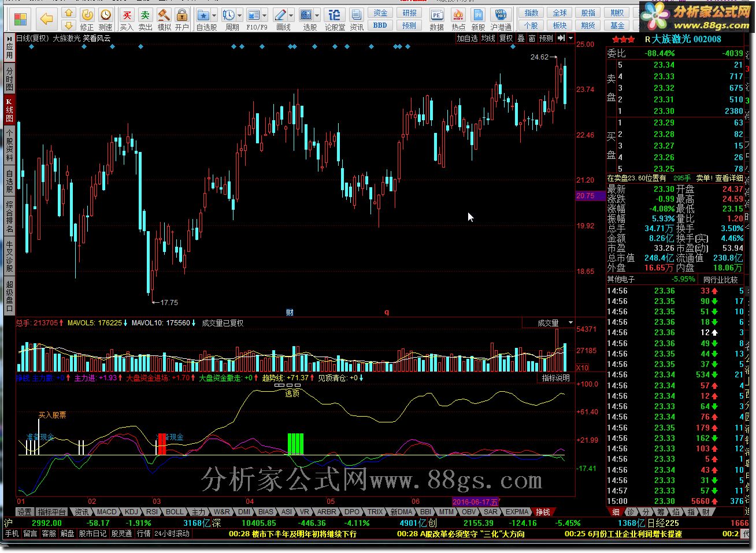Open the 沪港通 SSE HKE icon

click(x=501, y=19)
